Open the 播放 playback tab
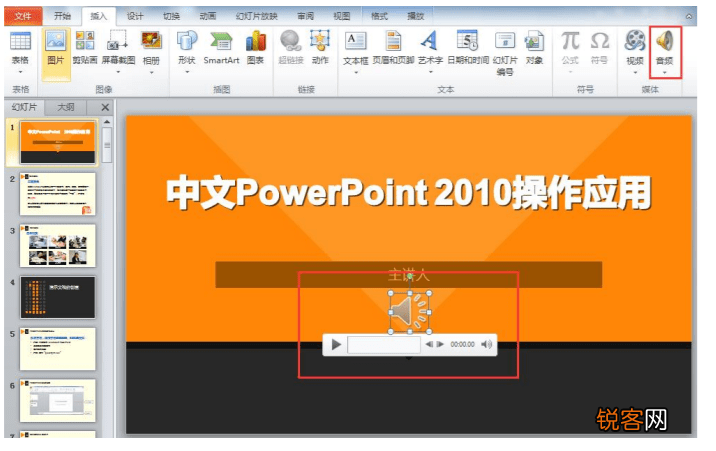Viewport: 716px width, 451px height. click(416, 16)
